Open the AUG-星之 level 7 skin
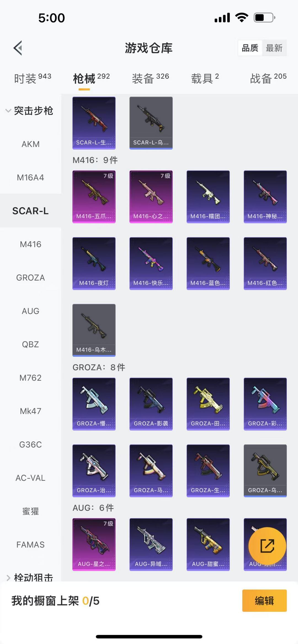The image size is (298, 644). tap(94, 544)
